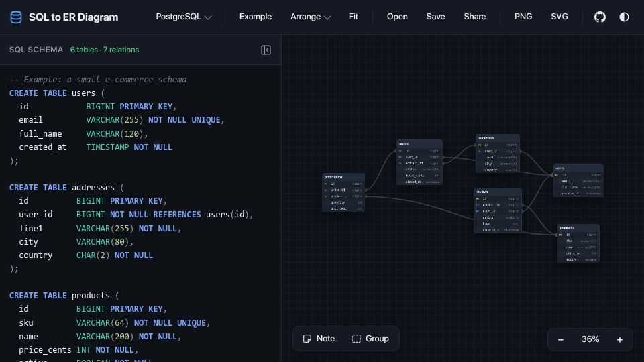Viewport: 644px width, 362px height.
Task: Click the primary key icon in addresses table
Action: [479, 145]
